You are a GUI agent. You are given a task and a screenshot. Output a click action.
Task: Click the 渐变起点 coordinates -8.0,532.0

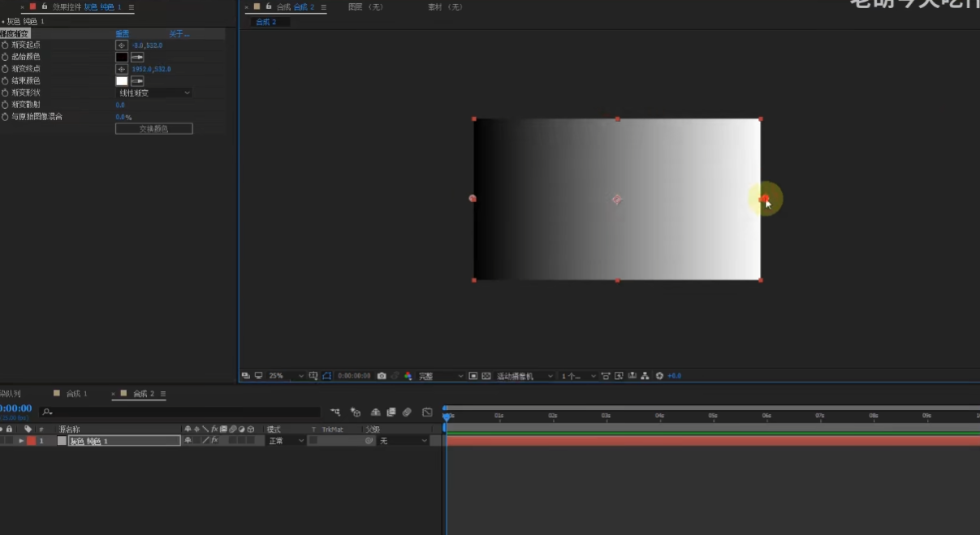(147, 45)
